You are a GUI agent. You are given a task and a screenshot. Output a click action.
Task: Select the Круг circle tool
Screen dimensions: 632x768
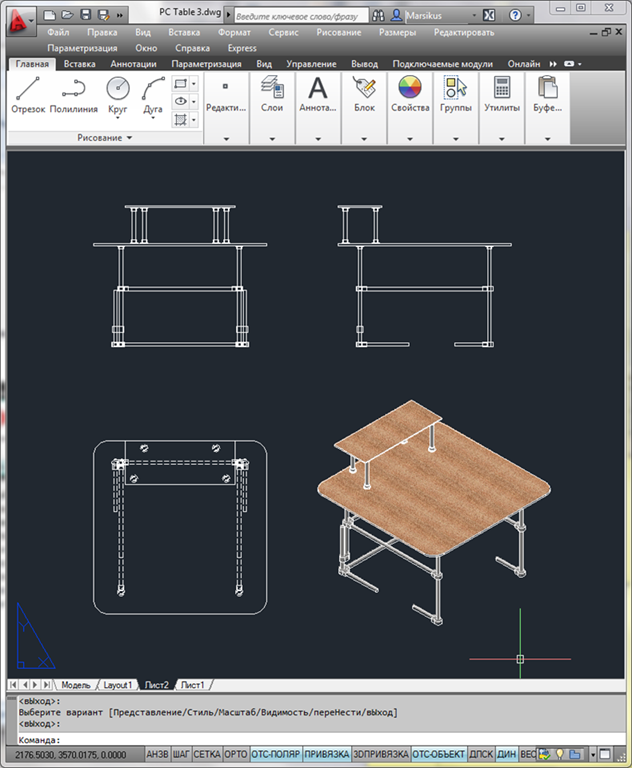[118, 96]
